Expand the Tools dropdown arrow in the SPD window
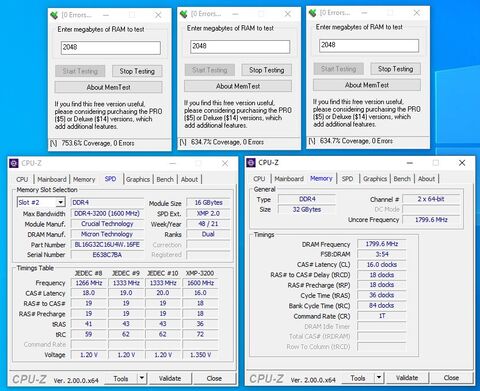The height and width of the screenshot is (391, 480). click(142, 378)
